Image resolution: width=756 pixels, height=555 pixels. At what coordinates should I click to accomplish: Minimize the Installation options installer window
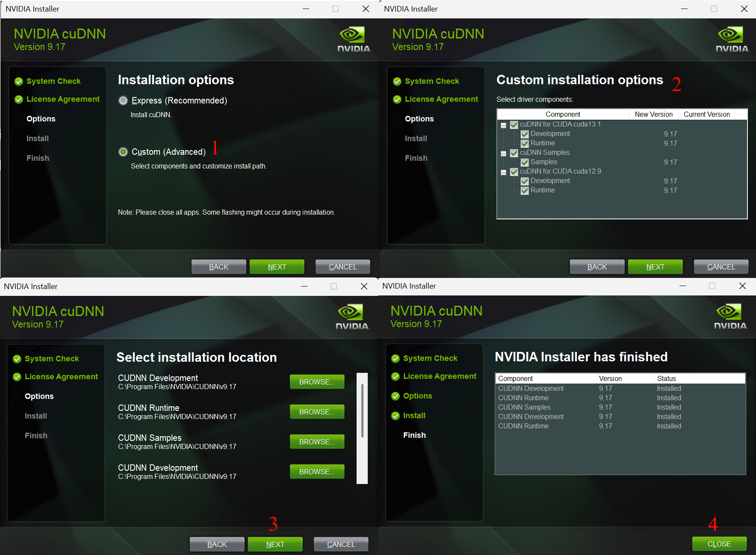pyautogui.click(x=306, y=9)
